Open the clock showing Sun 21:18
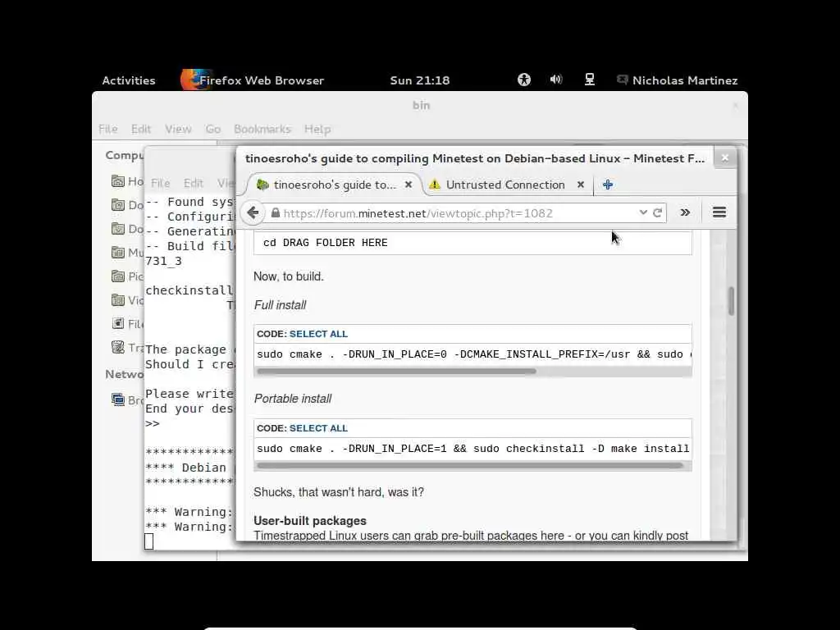This screenshot has height=630, width=840. (420, 80)
